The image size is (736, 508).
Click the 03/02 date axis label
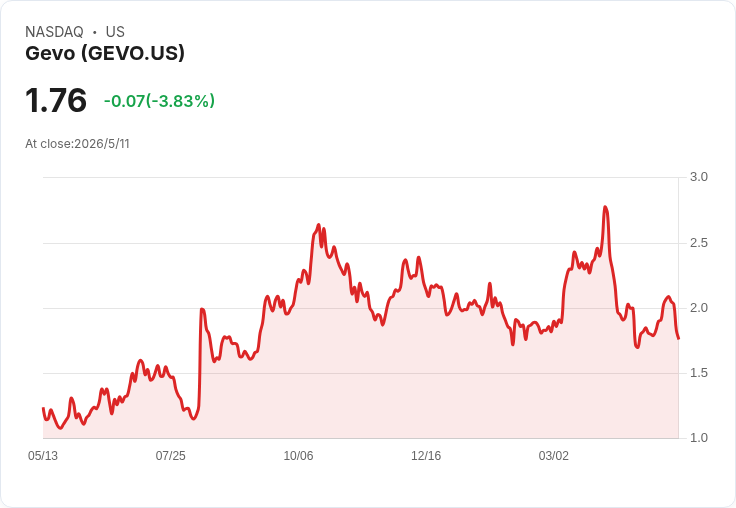[553, 455]
